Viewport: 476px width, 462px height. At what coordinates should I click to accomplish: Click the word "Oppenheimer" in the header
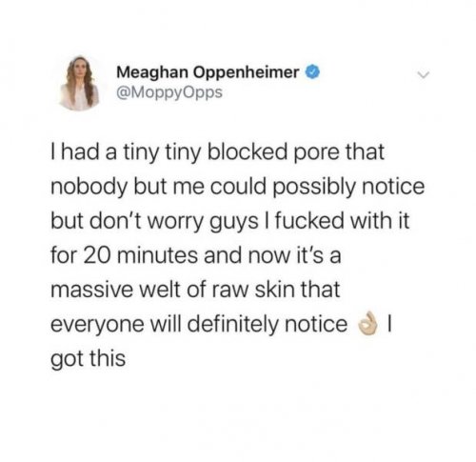point(247,73)
